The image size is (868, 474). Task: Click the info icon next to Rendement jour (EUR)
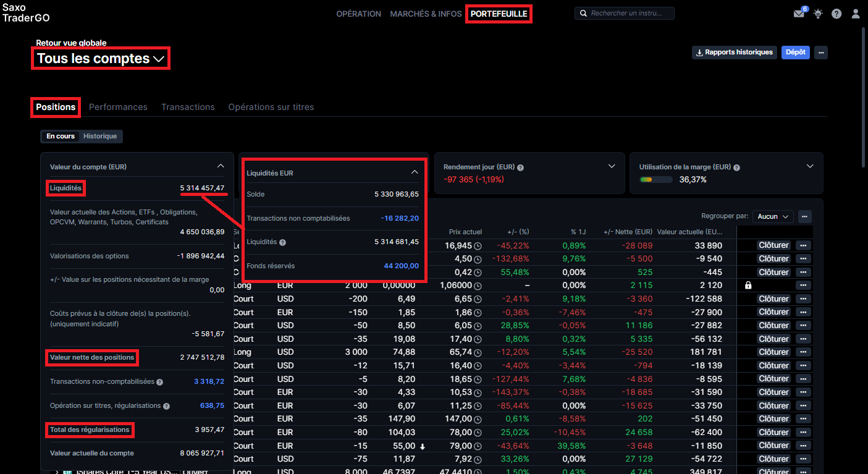pos(520,167)
